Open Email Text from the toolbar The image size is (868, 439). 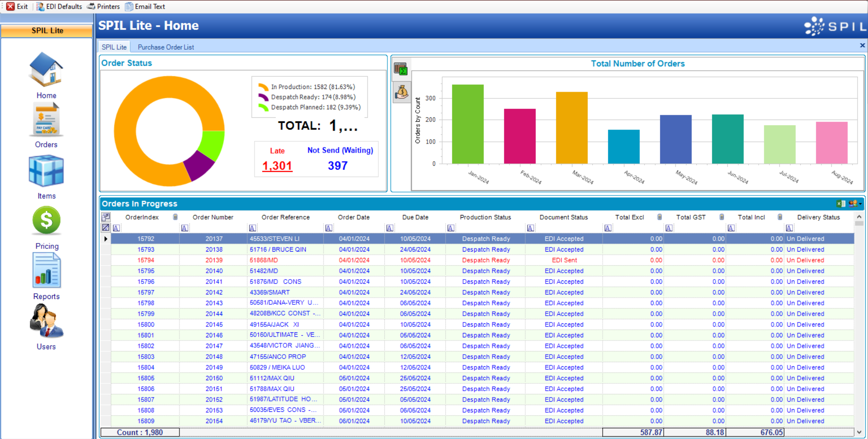[x=145, y=6]
